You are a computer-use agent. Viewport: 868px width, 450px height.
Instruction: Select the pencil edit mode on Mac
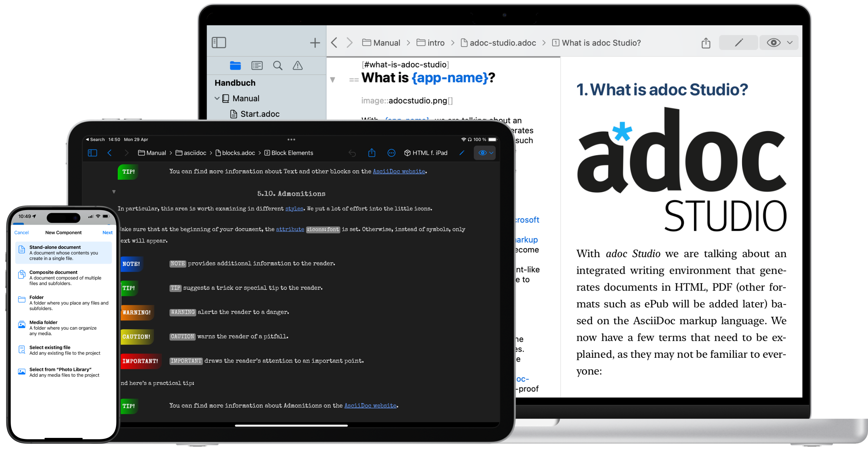[x=739, y=43]
